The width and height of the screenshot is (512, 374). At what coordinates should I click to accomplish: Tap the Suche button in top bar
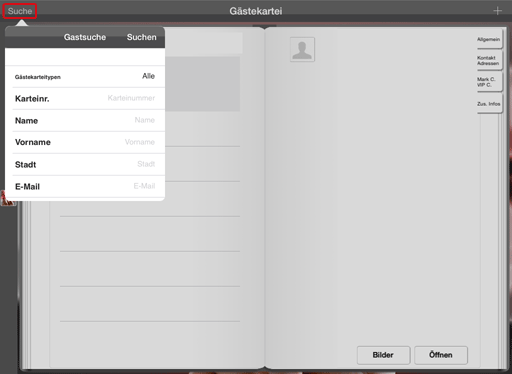(20, 11)
